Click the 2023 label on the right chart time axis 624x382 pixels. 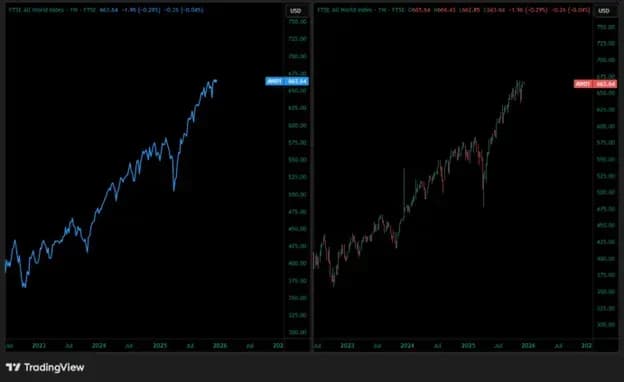(347, 345)
